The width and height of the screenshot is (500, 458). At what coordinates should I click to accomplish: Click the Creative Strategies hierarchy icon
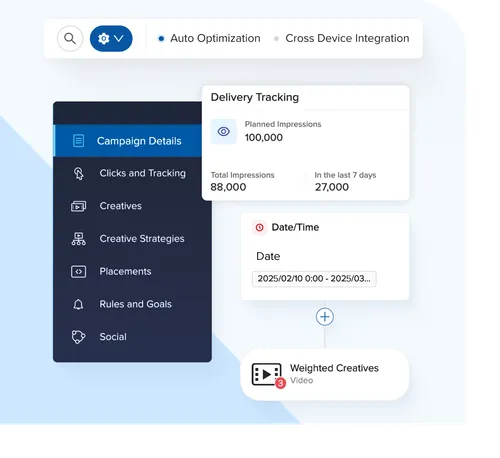tap(78, 239)
